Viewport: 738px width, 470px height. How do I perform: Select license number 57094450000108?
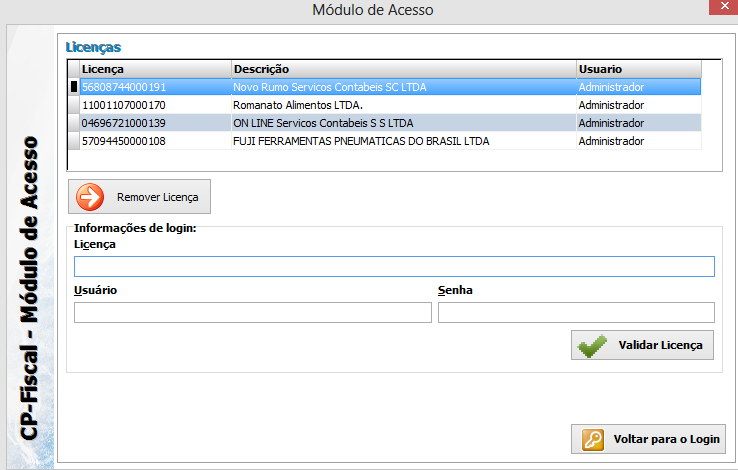pos(124,141)
